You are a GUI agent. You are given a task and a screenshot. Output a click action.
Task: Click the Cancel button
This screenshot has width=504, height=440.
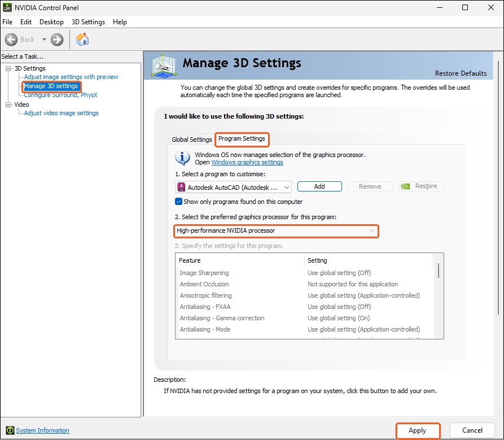point(472,430)
